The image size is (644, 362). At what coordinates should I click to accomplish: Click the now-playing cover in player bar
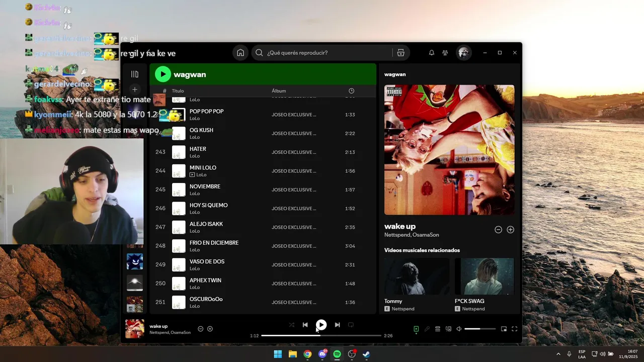(x=134, y=329)
